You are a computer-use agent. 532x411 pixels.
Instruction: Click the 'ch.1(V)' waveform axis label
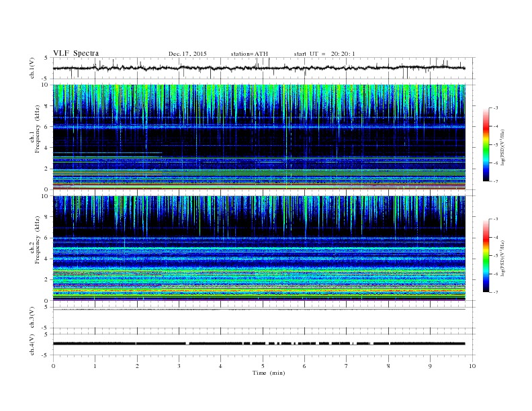(32, 68)
